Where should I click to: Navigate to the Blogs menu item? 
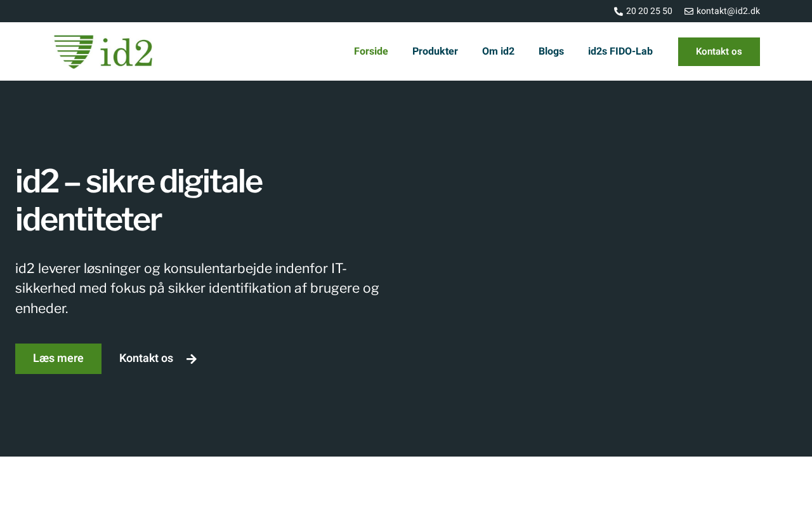pyautogui.click(x=551, y=51)
